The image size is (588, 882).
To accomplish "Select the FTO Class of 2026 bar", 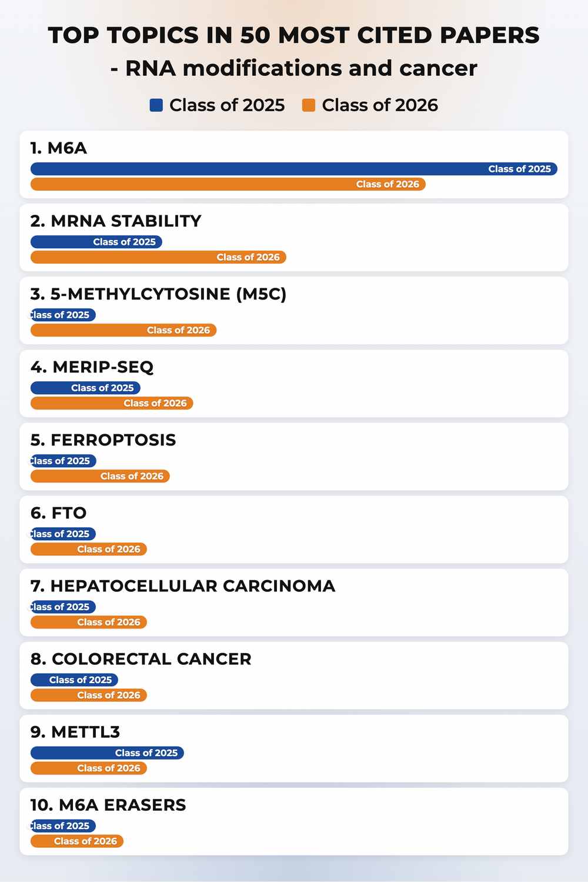I will point(89,549).
